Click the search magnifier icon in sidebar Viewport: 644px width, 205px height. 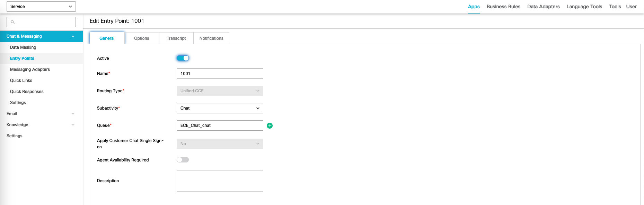pos(13,22)
